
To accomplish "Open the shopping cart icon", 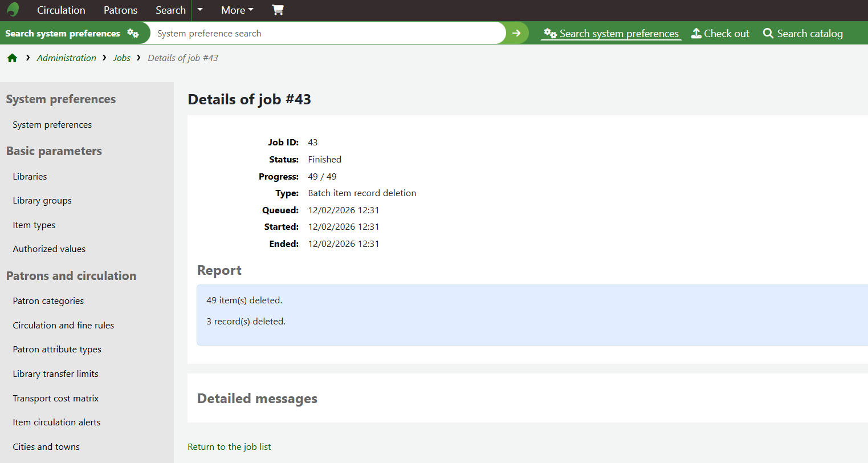I will click(x=278, y=10).
